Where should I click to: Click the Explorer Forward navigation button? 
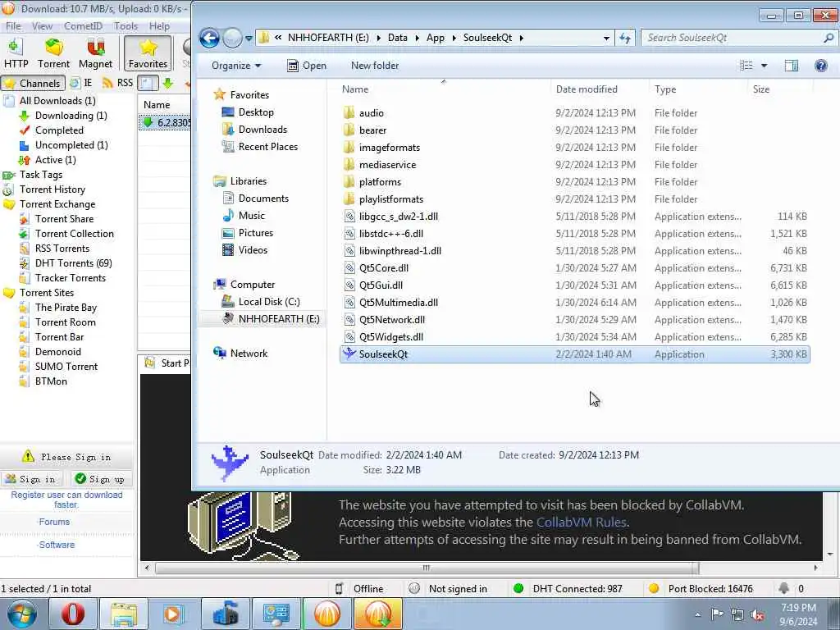coord(232,38)
